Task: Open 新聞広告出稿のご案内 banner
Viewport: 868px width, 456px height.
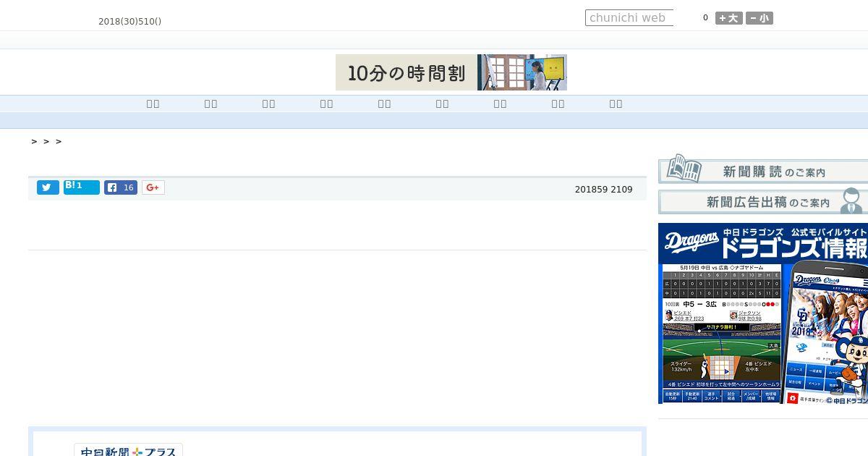Action: 763,201
